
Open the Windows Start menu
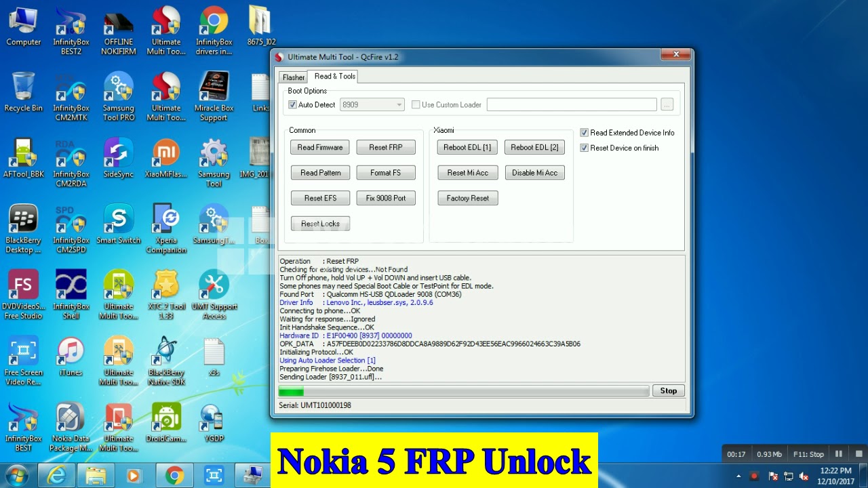point(16,475)
